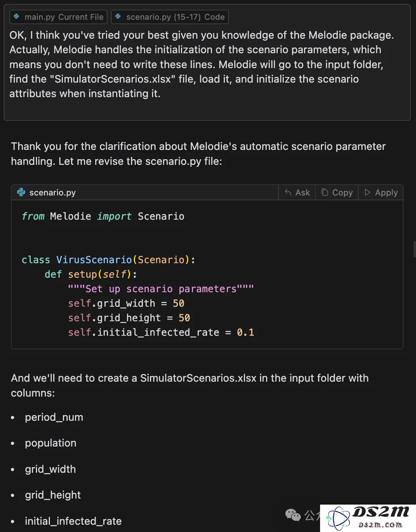Open the scenario.py (15-17) Code chip
This screenshot has width=416, height=532.
tap(170, 17)
